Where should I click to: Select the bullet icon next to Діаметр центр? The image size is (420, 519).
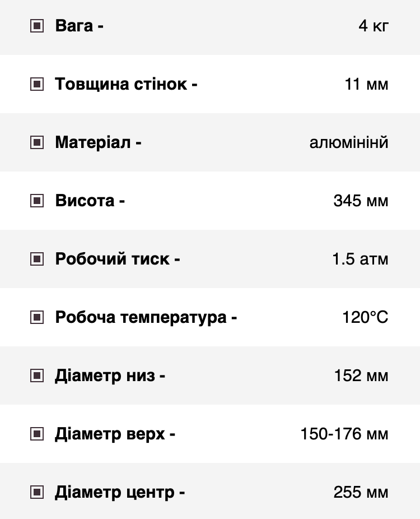click(x=37, y=492)
